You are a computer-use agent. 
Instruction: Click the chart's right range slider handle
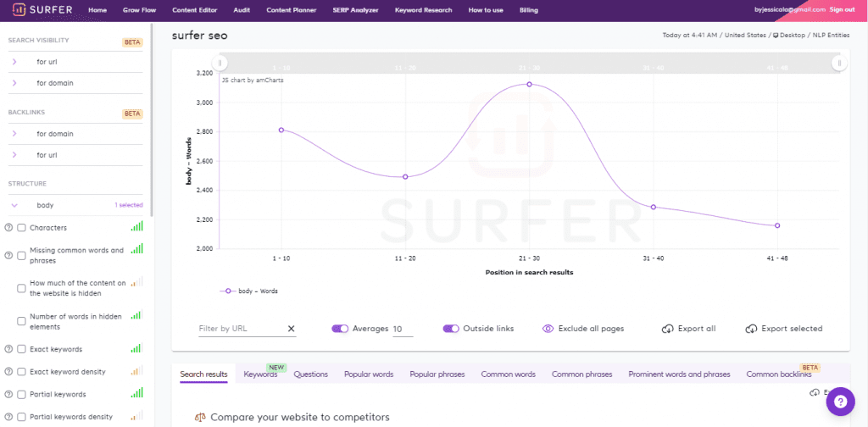[839, 63]
